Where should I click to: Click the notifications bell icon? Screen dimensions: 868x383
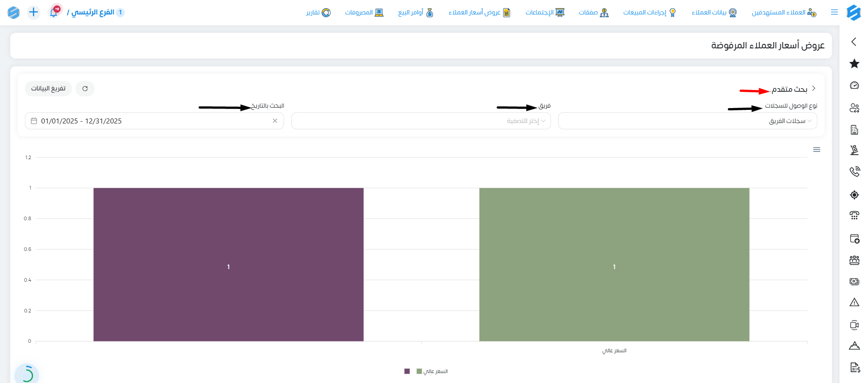(x=54, y=12)
